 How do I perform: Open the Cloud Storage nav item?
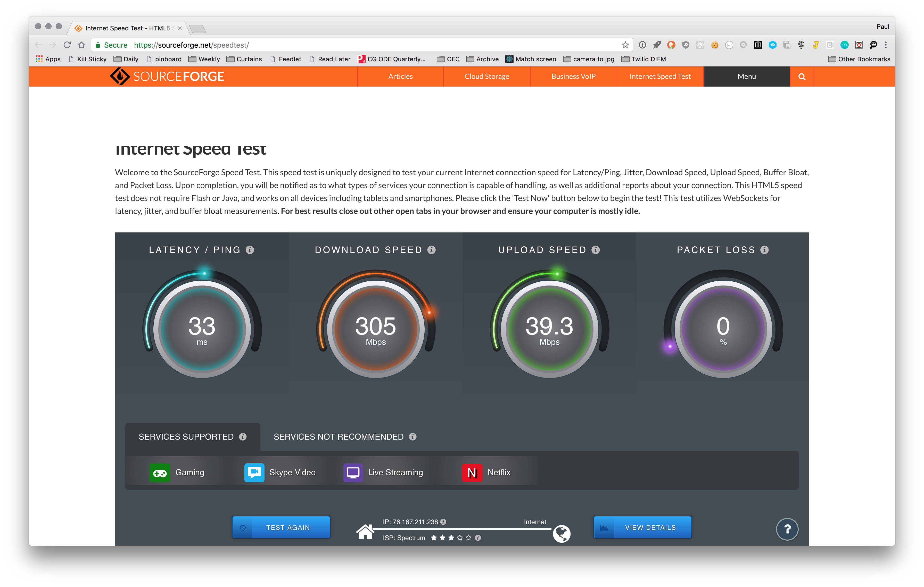[x=486, y=76]
